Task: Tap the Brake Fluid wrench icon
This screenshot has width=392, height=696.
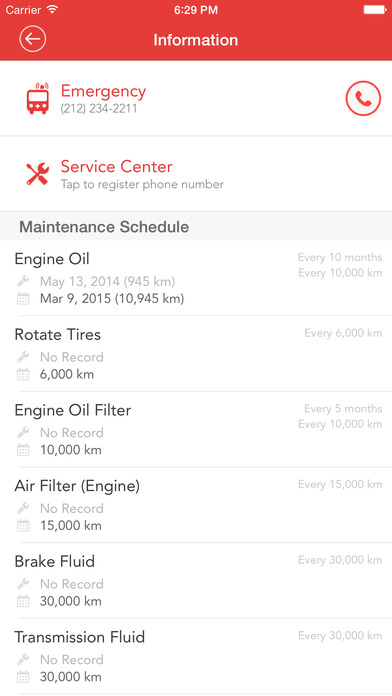Action: [x=23, y=583]
